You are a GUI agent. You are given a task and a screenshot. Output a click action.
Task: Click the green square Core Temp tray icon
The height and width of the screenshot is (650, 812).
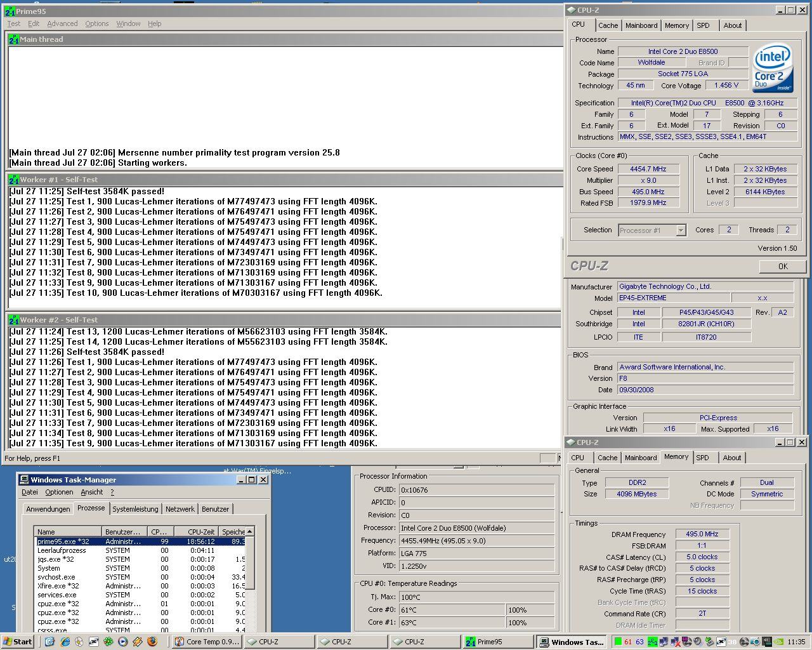tap(618, 642)
